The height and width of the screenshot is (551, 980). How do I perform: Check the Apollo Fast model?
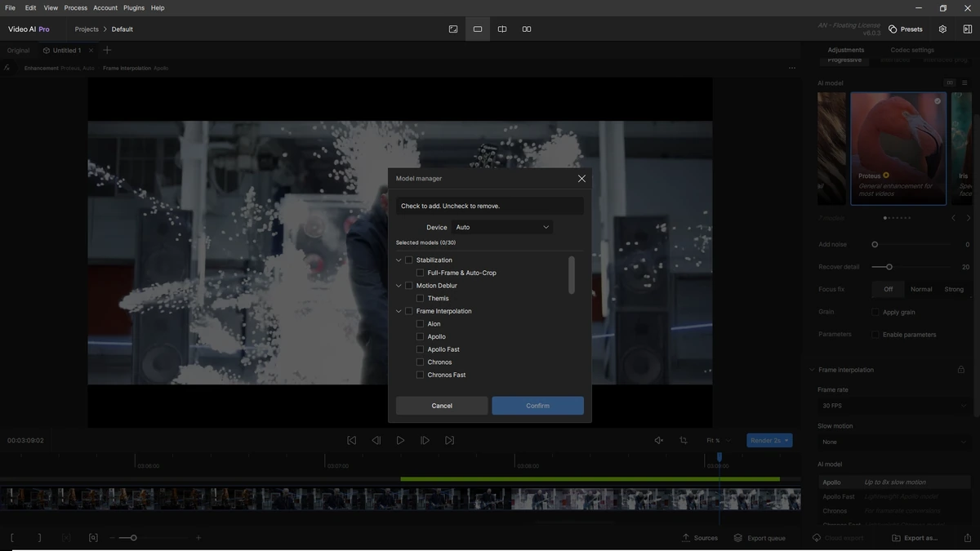420,349
